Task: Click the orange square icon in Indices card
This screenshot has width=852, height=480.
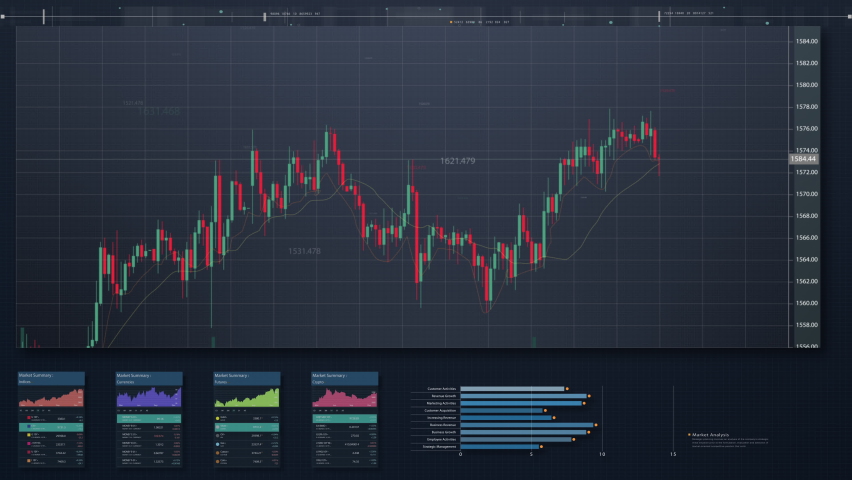Action: 28,460
